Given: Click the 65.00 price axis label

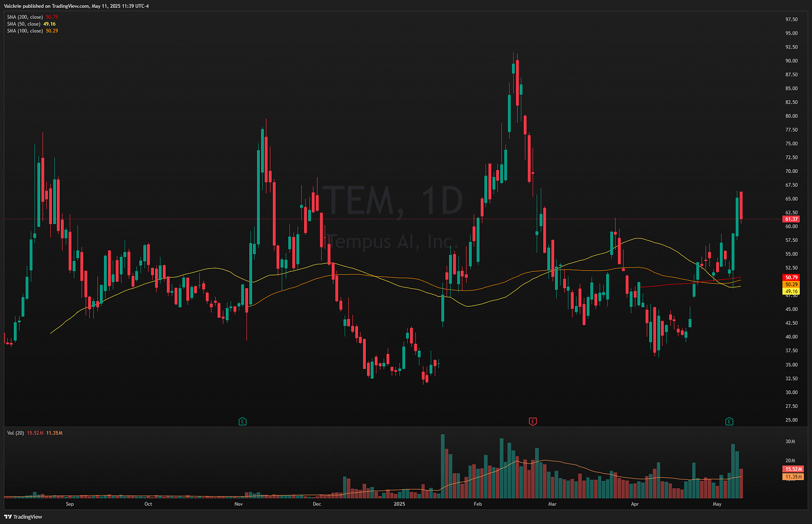Looking at the screenshot, I should click(791, 199).
